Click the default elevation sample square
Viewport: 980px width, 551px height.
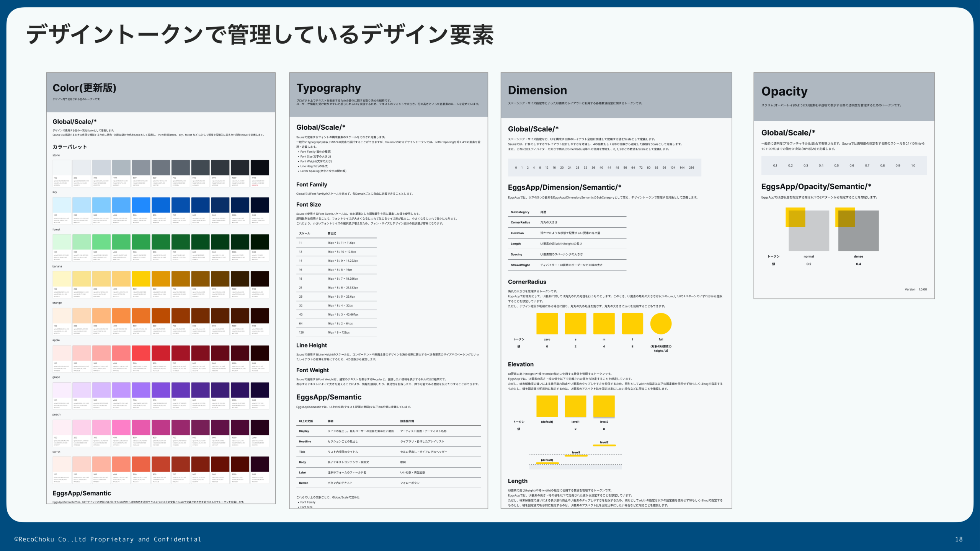(x=547, y=406)
